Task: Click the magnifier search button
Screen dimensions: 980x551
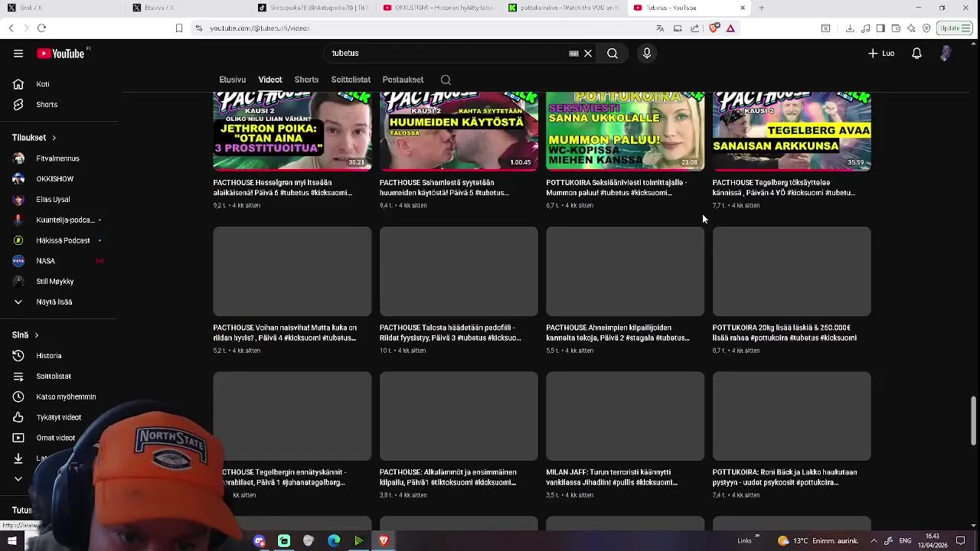Action: pos(612,54)
